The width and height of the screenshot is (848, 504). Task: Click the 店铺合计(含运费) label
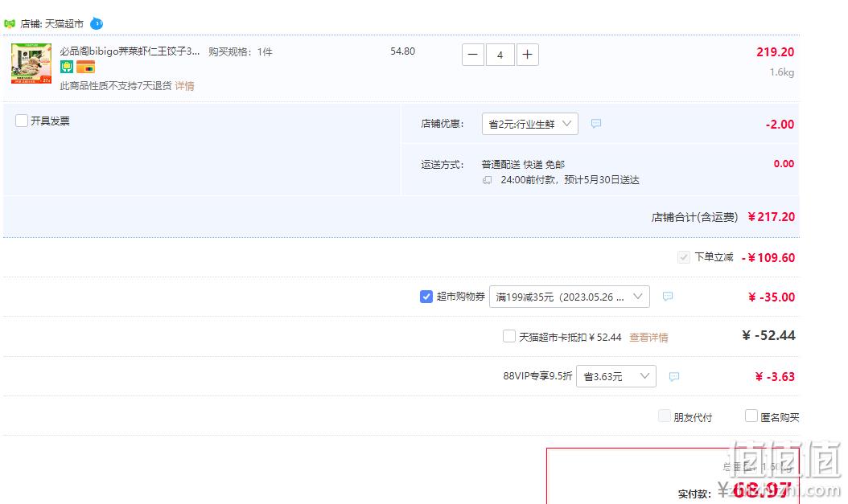pyautogui.click(x=694, y=217)
